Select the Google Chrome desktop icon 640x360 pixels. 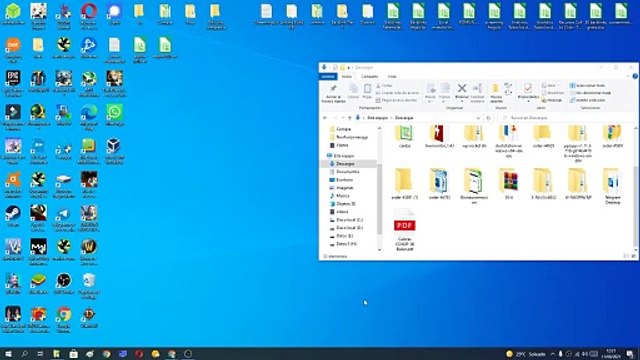point(63,320)
